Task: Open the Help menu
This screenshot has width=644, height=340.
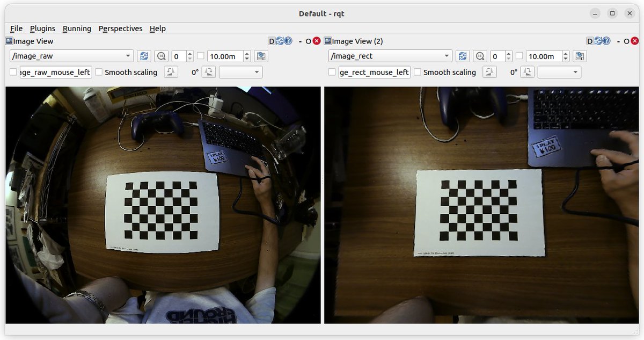Action: pyautogui.click(x=158, y=28)
